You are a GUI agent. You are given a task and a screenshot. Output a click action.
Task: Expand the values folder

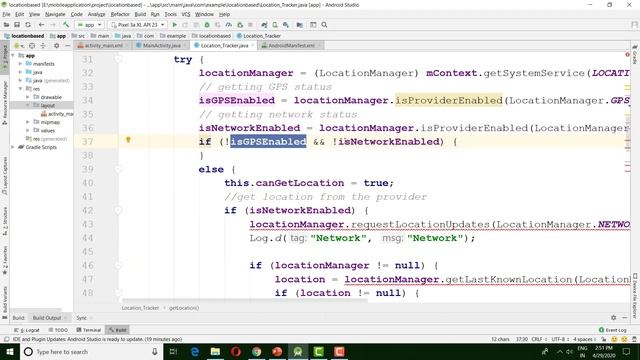pyautogui.click(x=28, y=131)
